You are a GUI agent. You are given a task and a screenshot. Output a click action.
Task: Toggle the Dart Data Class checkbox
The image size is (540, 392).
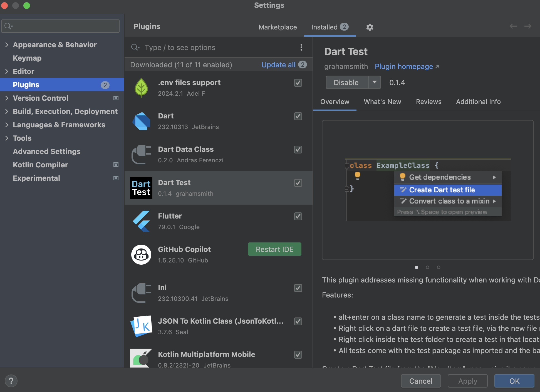298,150
